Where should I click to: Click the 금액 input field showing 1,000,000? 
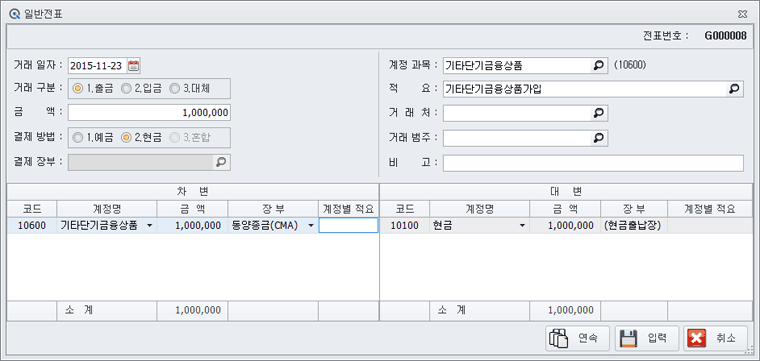click(x=149, y=113)
